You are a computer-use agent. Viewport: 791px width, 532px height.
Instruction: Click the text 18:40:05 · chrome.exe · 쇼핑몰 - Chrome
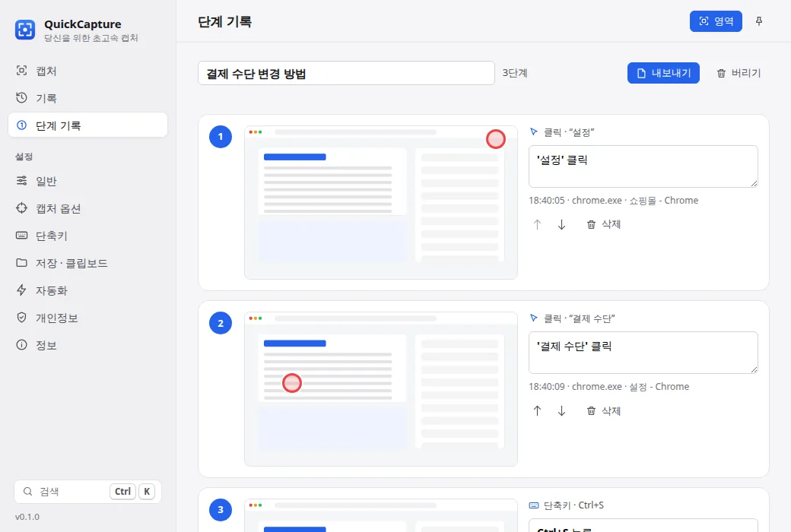(614, 200)
